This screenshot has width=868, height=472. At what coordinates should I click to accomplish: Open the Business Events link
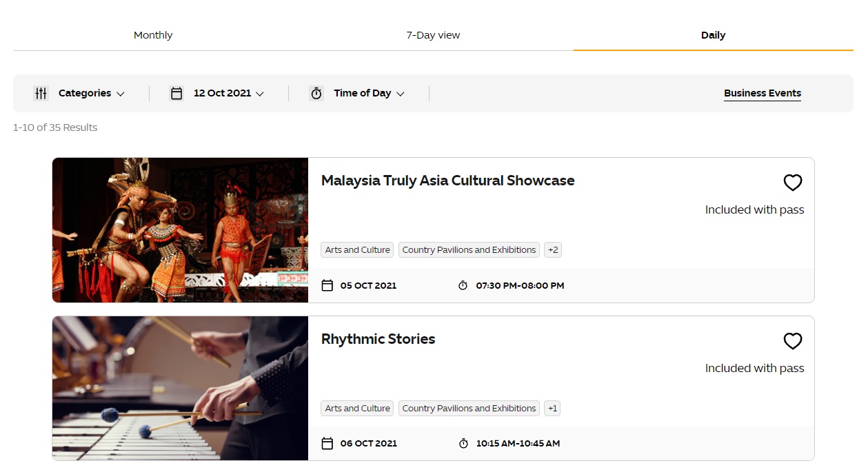[762, 93]
